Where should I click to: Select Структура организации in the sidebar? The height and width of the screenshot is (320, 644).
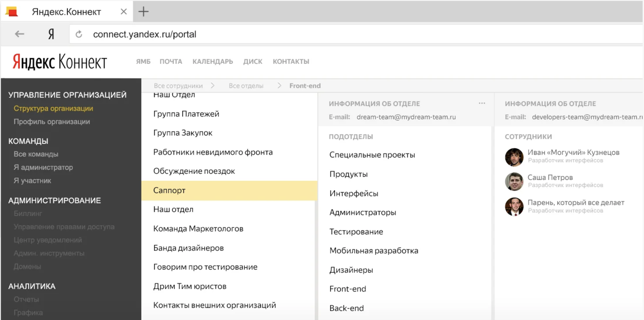(53, 108)
